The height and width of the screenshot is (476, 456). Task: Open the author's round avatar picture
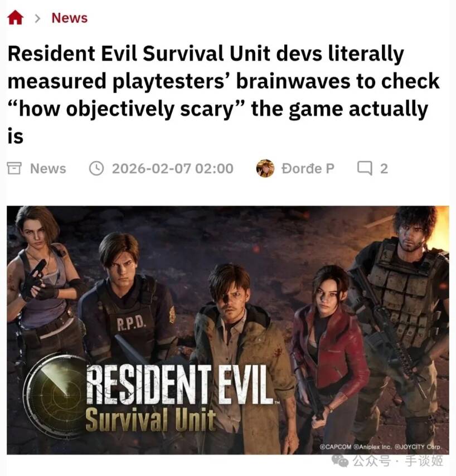pos(265,168)
